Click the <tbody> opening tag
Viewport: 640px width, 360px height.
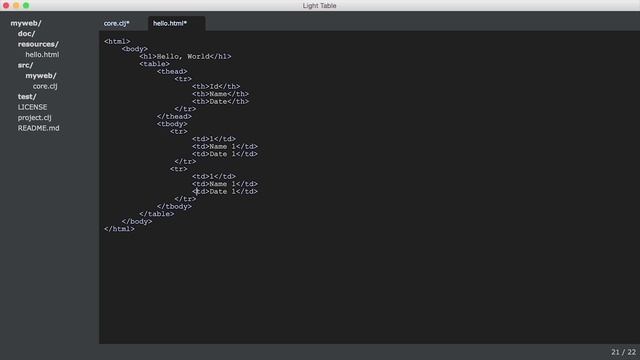(172, 124)
